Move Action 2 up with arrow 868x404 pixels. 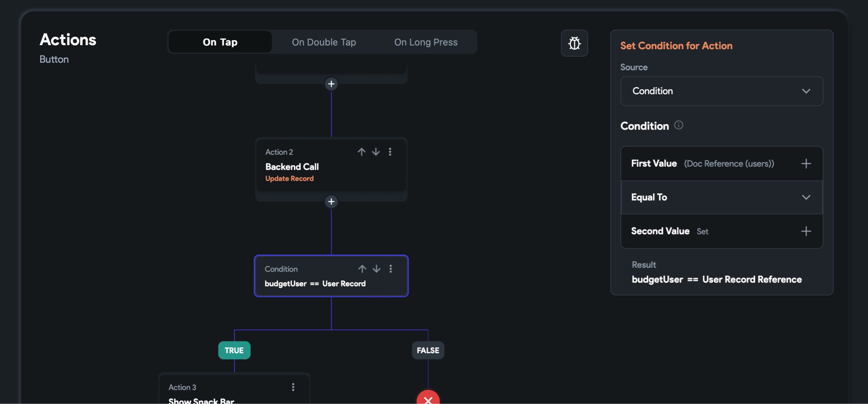(x=362, y=152)
